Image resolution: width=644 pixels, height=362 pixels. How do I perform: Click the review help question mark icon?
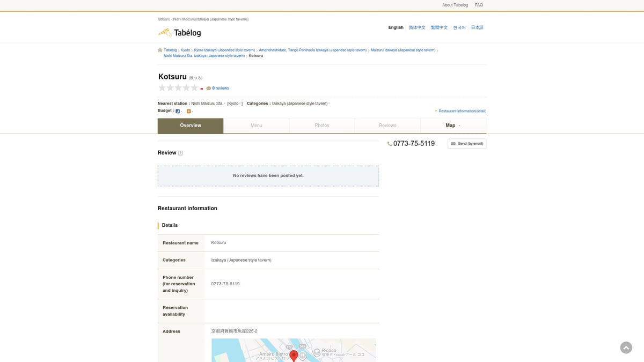click(180, 153)
